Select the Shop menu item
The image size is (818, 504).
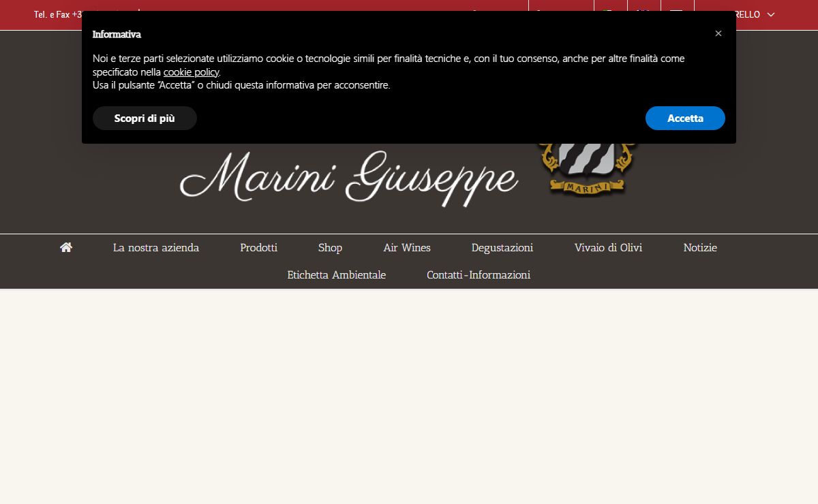pyautogui.click(x=330, y=248)
